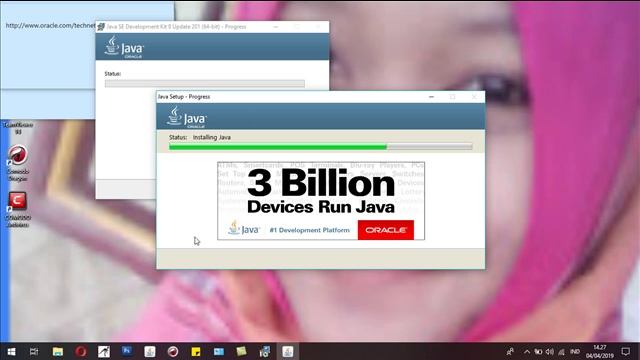Open the red Comodo taskbar icon
This screenshot has height=360, width=640.
pyautogui.click(x=173, y=351)
